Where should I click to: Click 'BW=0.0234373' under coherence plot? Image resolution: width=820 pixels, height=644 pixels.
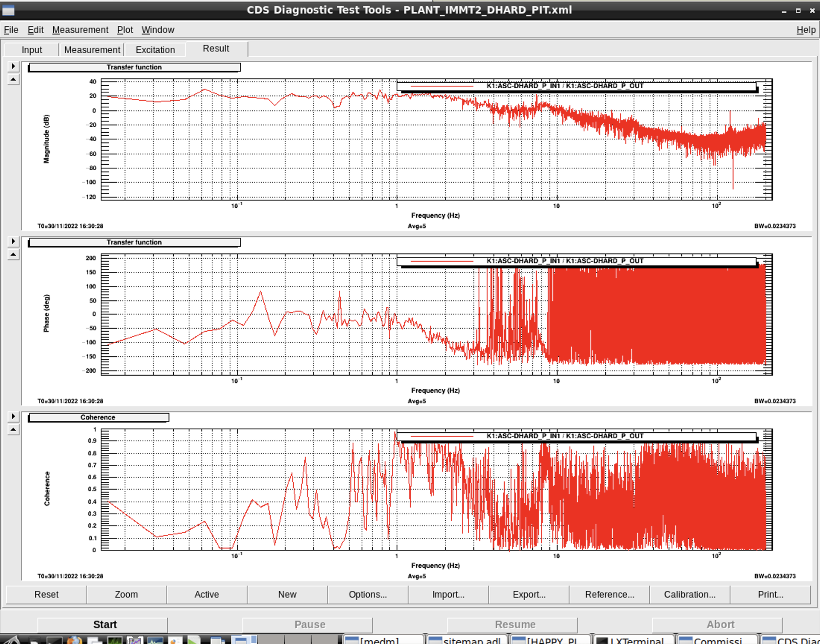point(775,576)
